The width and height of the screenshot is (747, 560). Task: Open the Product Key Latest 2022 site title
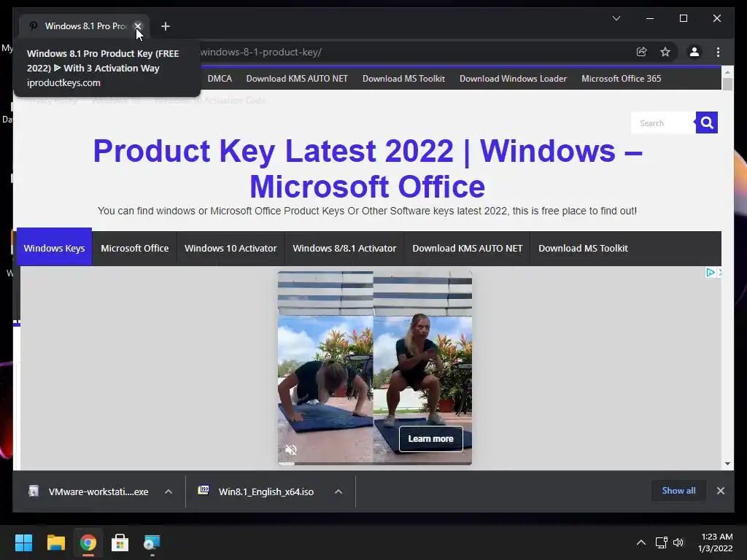pyautogui.click(x=368, y=168)
